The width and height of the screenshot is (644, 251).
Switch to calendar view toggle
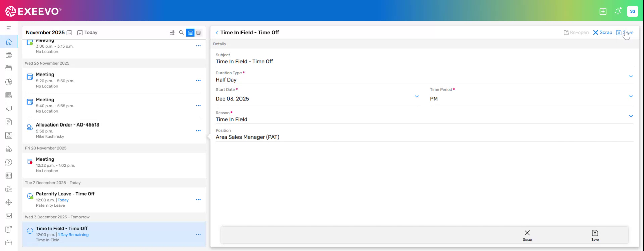point(199,33)
